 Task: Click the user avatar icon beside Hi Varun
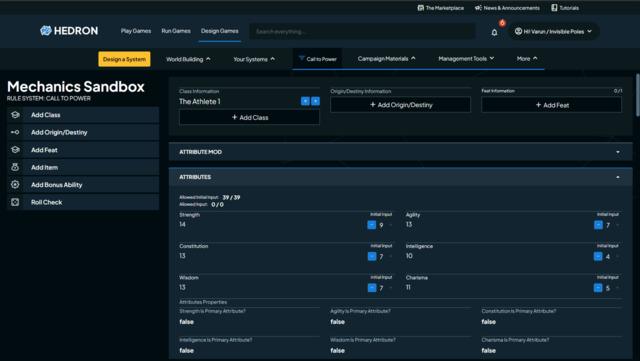pos(518,31)
